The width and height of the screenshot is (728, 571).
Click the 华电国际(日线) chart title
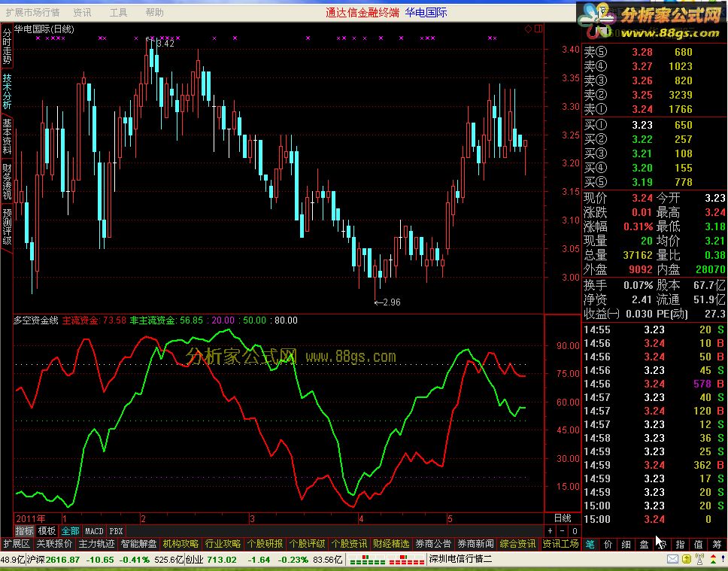tap(44, 29)
